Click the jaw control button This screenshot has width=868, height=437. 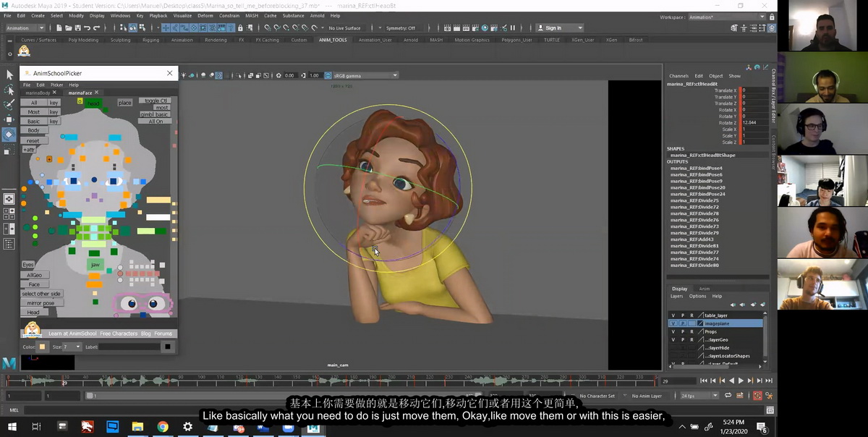pyautogui.click(x=95, y=265)
